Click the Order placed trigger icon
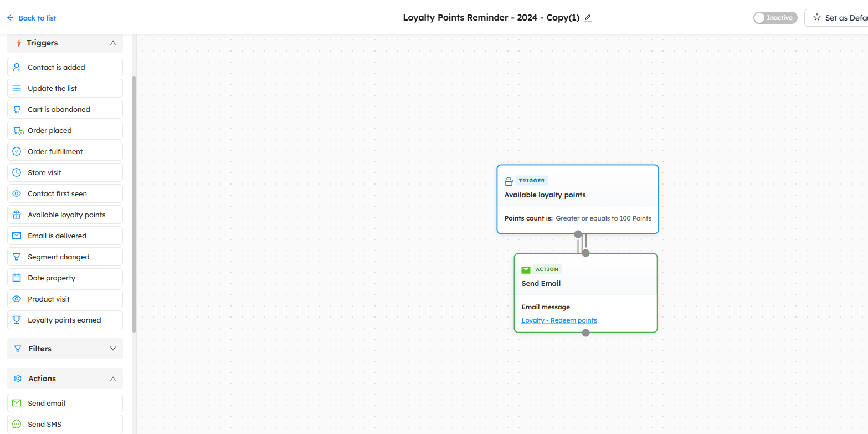This screenshot has height=434, width=868. [x=17, y=131]
